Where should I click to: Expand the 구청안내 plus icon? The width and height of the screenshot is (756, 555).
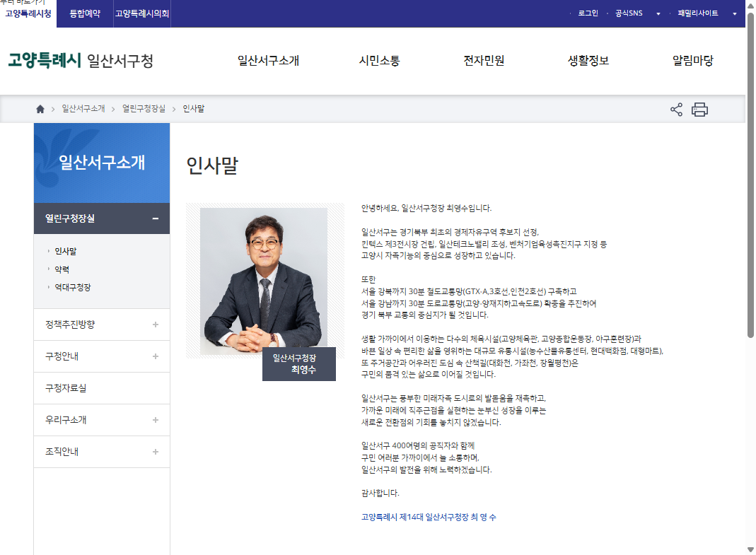(156, 356)
